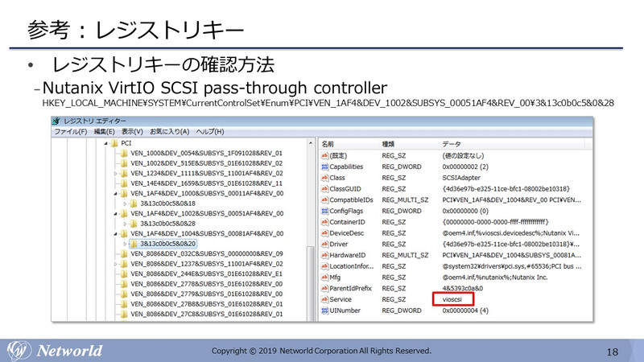Click the PCI folder icon
Viewport: 644px width, 362px height.
114,143
